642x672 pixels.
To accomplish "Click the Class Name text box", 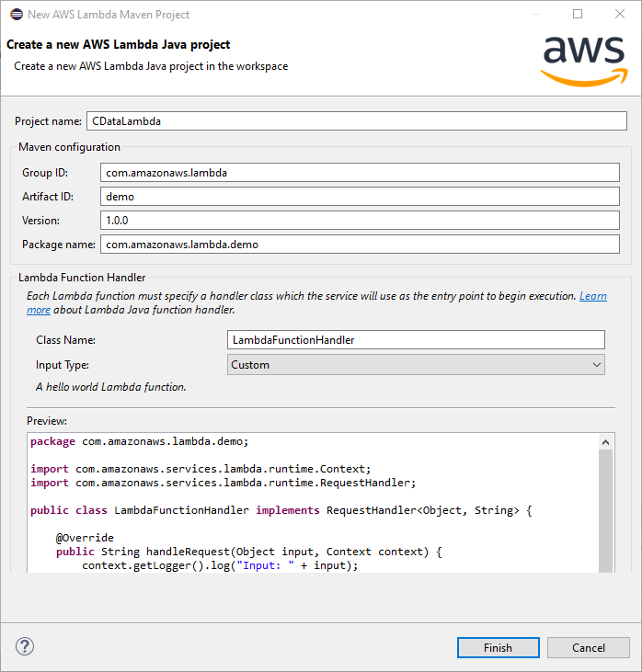I will tap(416, 339).
